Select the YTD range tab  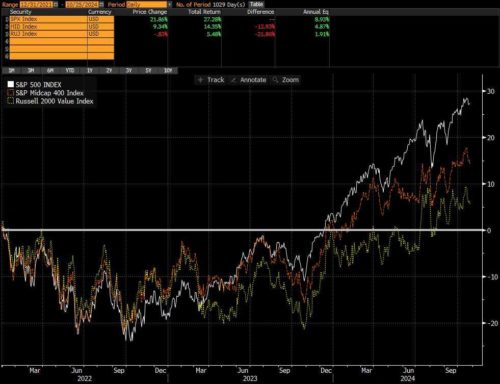point(70,71)
